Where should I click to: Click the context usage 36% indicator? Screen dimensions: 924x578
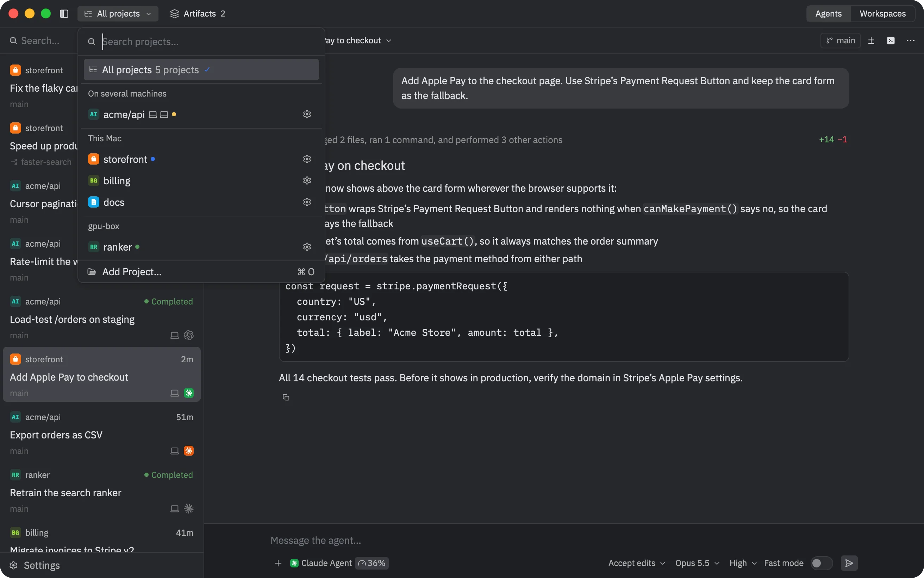372,563
